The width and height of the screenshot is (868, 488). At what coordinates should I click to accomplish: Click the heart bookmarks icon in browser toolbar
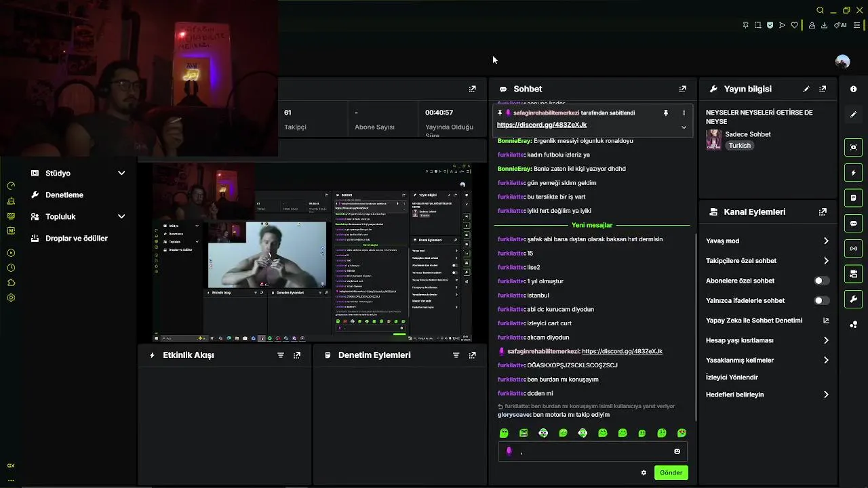tap(794, 25)
